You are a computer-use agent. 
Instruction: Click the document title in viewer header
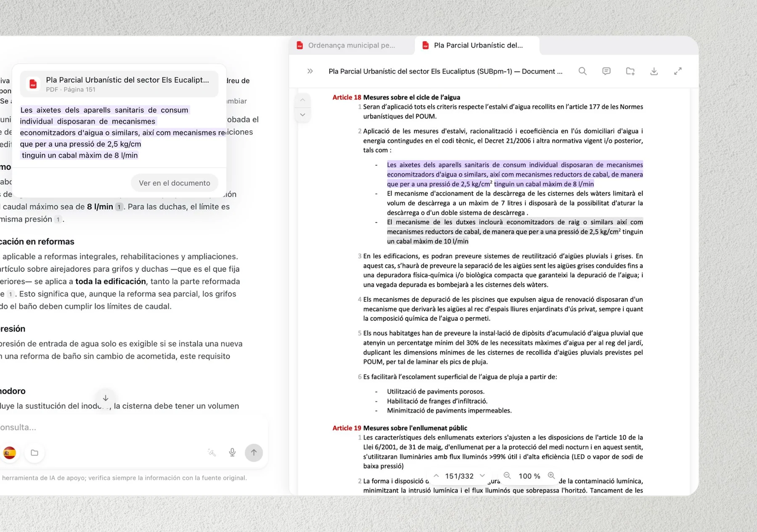click(445, 71)
